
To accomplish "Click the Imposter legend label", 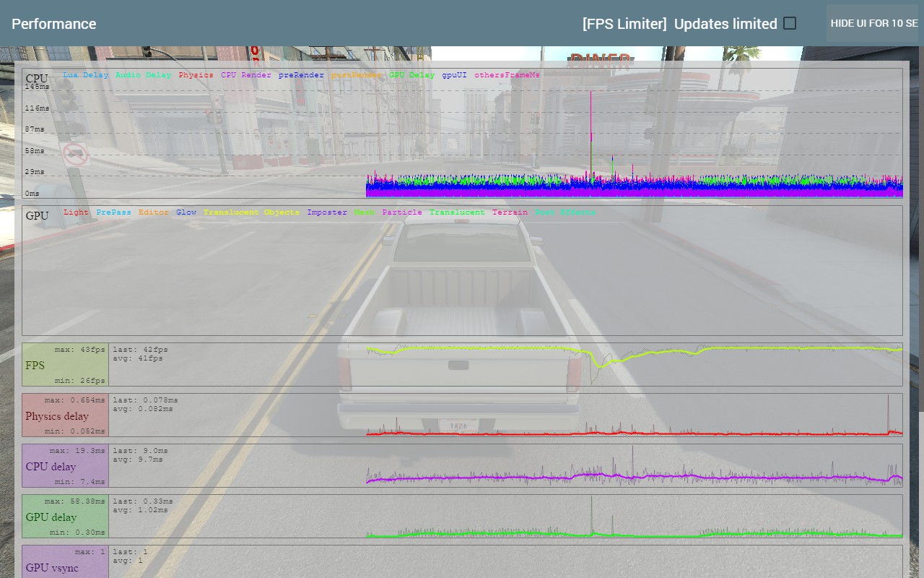I will point(327,212).
